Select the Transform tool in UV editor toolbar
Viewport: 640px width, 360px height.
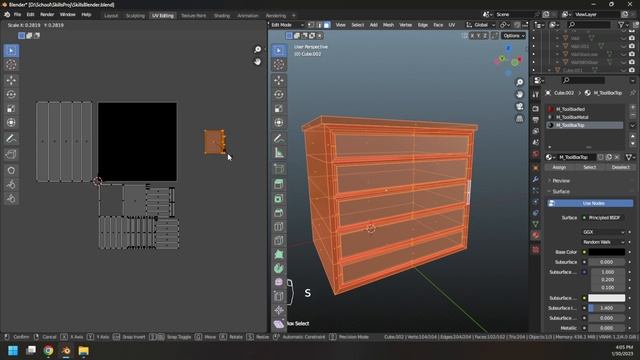click(11, 122)
